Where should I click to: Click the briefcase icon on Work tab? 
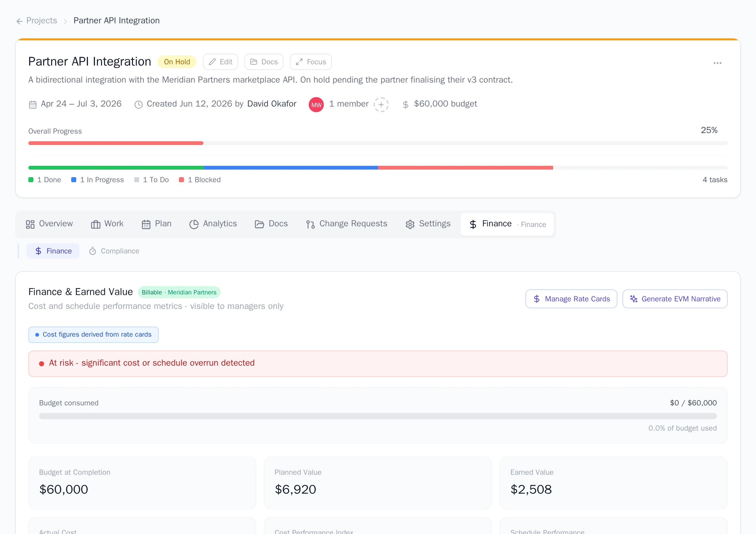pyautogui.click(x=96, y=225)
